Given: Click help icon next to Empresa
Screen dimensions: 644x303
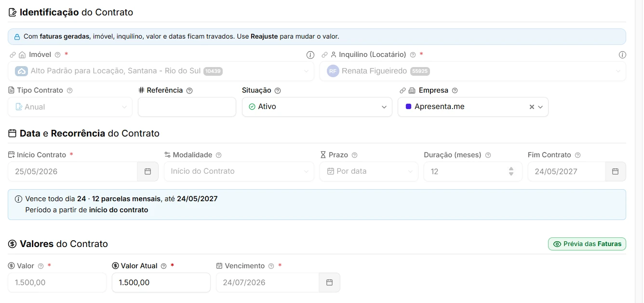Looking at the screenshot, I should (x=455, y=91).
